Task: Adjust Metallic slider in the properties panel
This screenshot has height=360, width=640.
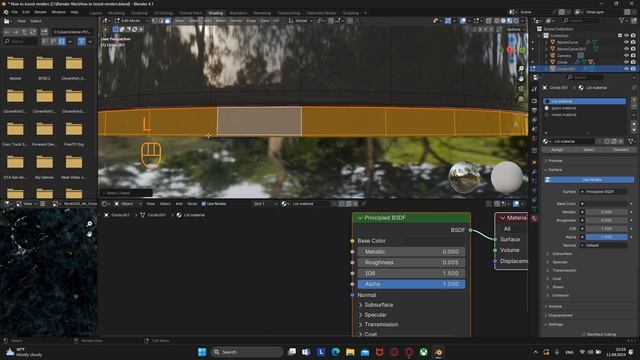Action: click(607, 212)
